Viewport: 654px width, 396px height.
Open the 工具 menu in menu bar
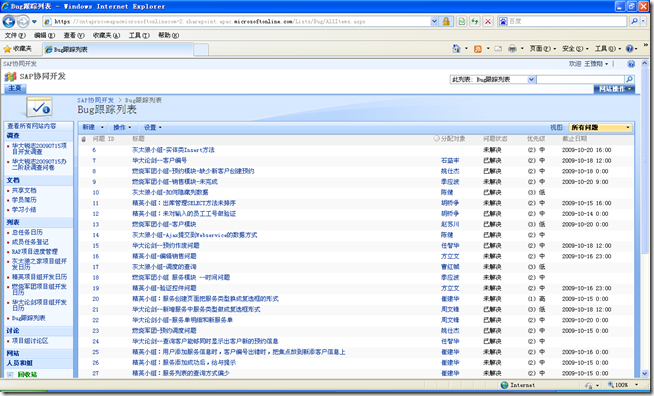[x=139, y=35]
